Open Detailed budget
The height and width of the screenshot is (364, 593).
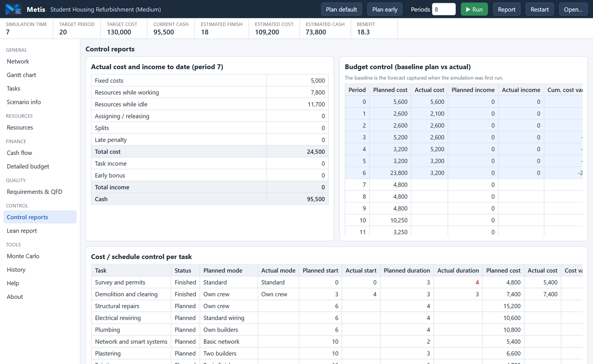40,166
